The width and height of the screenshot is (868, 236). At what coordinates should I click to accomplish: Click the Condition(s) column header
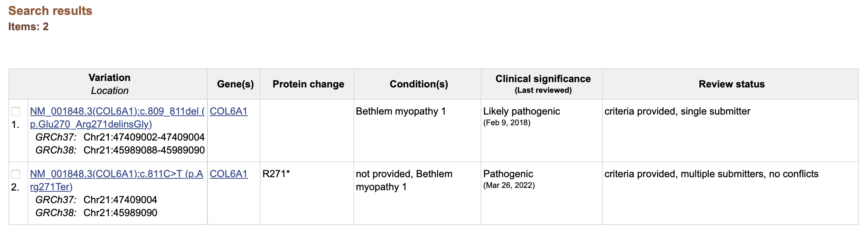419,84
